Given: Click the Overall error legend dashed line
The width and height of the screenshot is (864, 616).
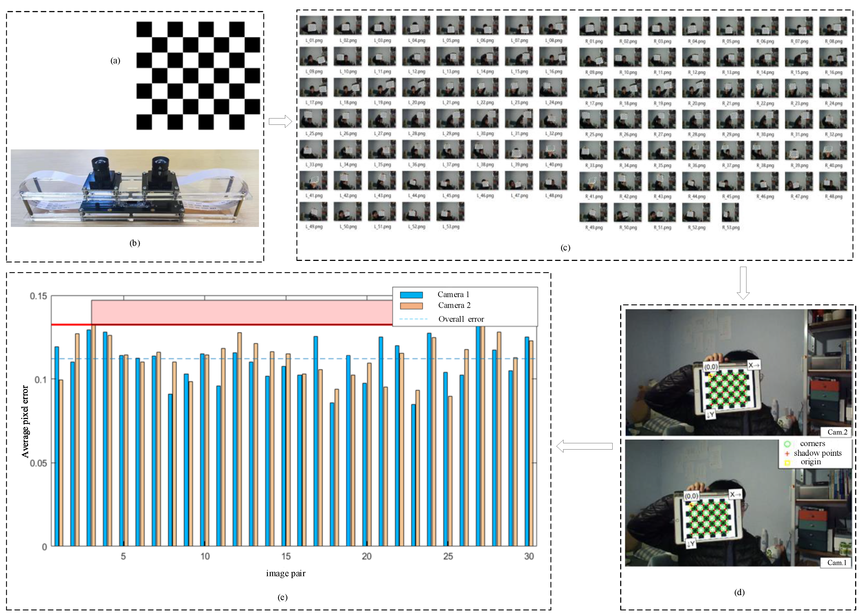Looking at the screenshot, I should click(413, 319).
